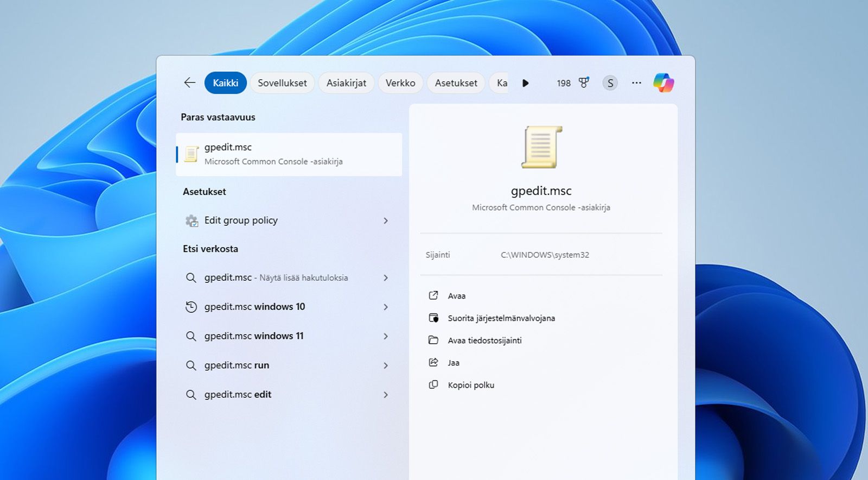Expand chevron for gpedit.msc edit
This screenshot has height=480, width=868.
(x=386, y=395)
